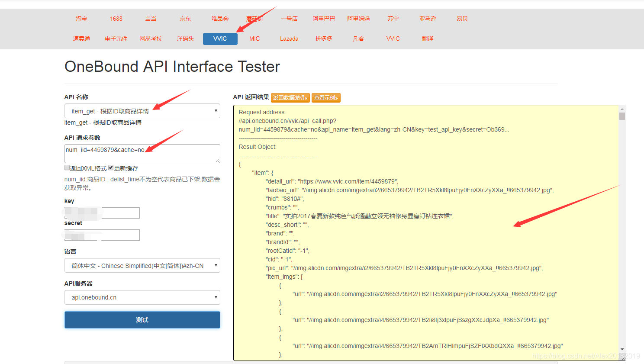Screen dimensions: 644x364
Task: Open the 电子元件 tab
Action: 116,39
